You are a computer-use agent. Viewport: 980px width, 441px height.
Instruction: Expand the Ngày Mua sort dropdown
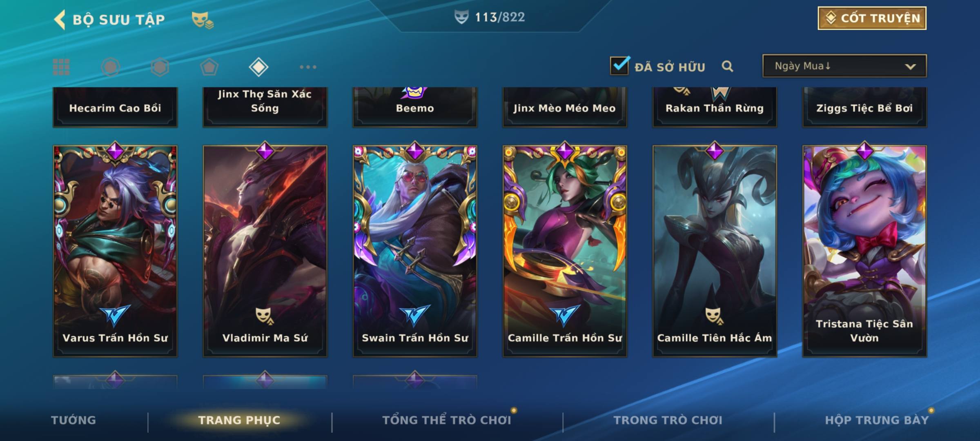[844, 66]
